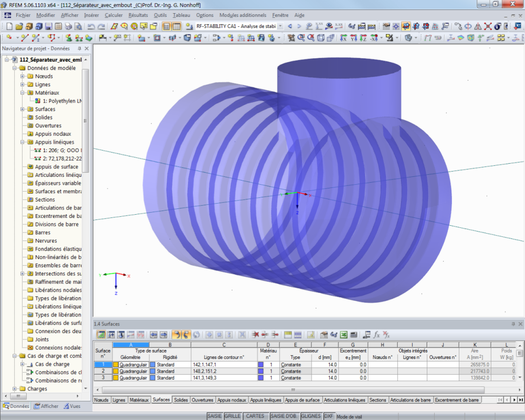
Task: Click the left arrow in table toolbar
Action: coord(154,334)
